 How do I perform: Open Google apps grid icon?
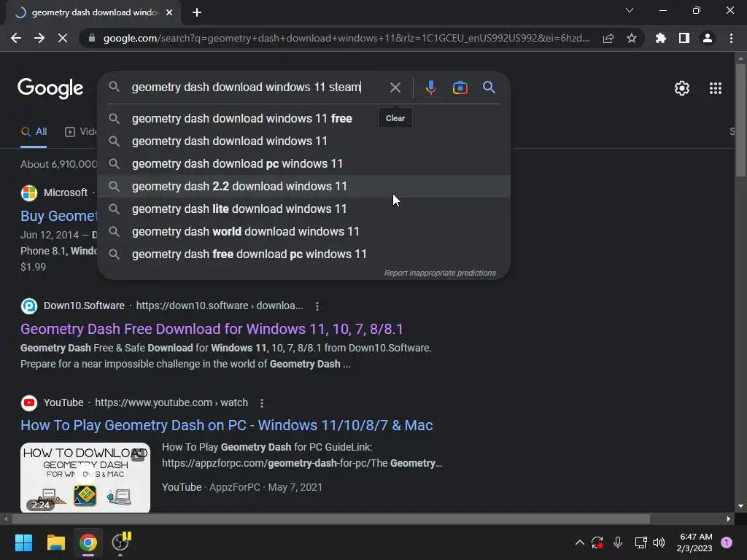[716, 88]
